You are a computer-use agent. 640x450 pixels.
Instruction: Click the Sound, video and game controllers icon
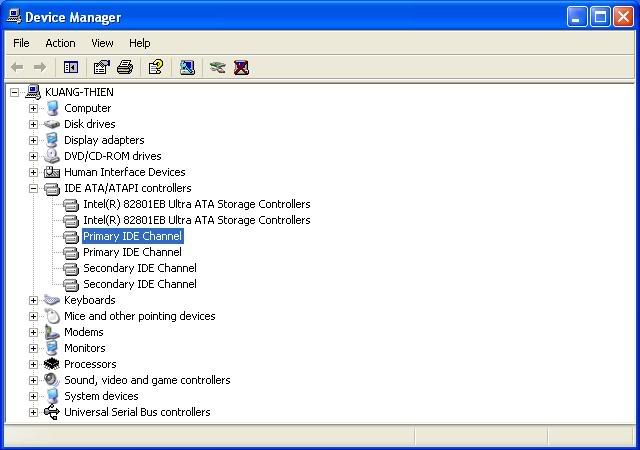point(52,380)
